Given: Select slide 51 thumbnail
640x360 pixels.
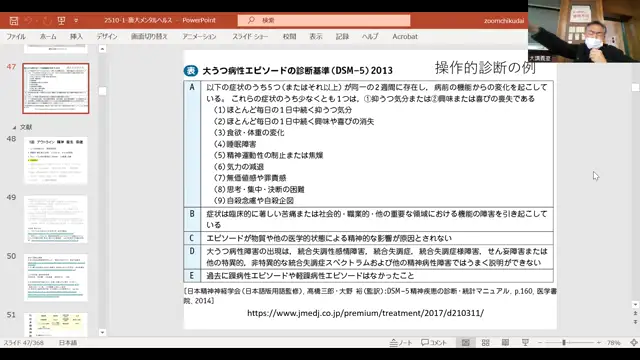Looking at the screenshot, I should (56, 325).
